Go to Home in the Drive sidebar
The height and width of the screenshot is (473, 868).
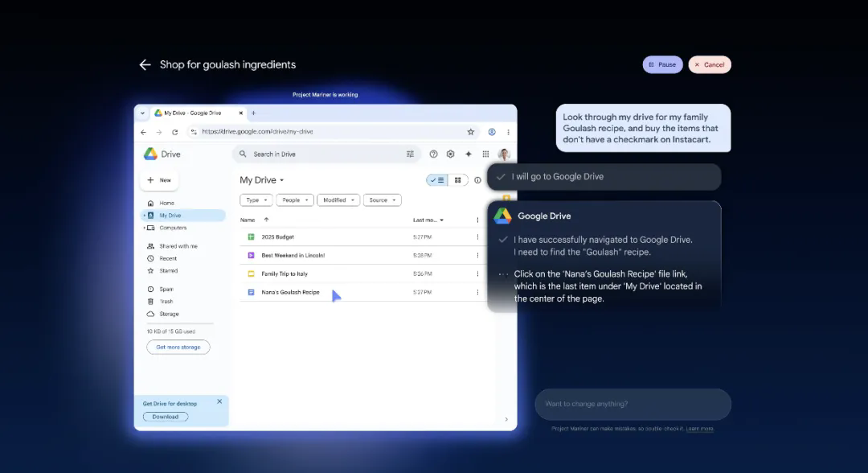tap(166, 204)
